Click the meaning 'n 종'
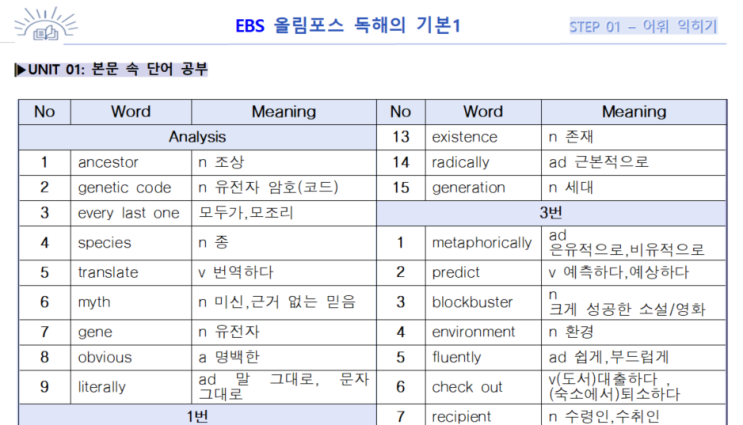Image resolution: width=743 pixels, height=425 pixels. 213,243
